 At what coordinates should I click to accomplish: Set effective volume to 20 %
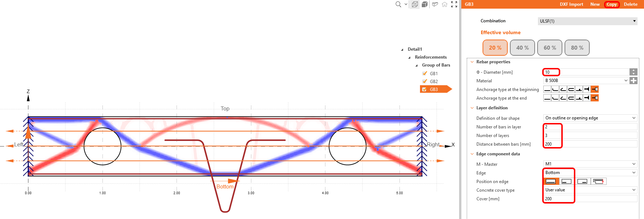[495, 47]
